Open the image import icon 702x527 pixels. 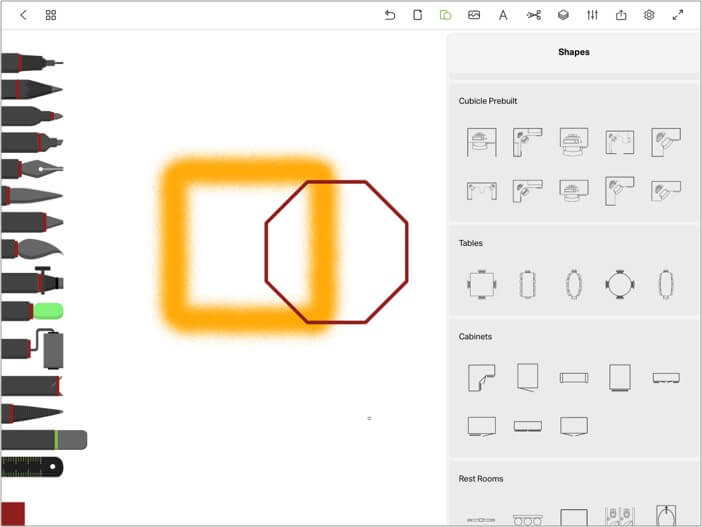474,15
